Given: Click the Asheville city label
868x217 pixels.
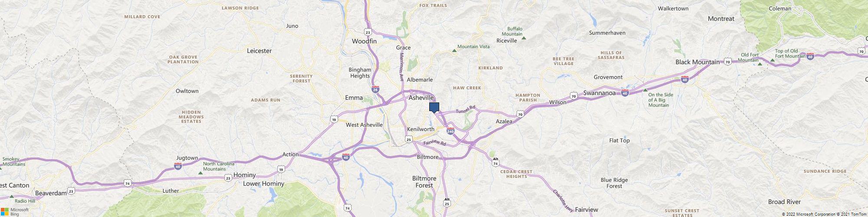Looking at the screenshot, I should pyautogui.click(x=421, y=98).
